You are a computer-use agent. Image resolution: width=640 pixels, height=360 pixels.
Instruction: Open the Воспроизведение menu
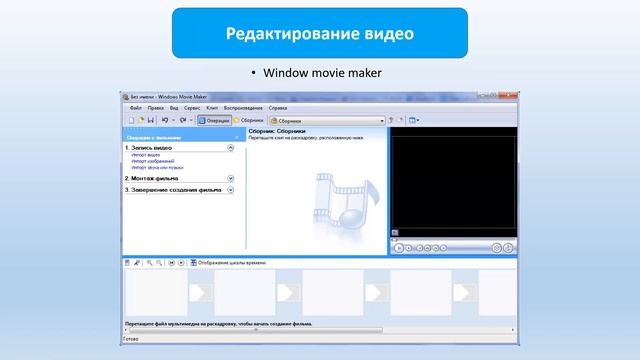tap(243, 108)
